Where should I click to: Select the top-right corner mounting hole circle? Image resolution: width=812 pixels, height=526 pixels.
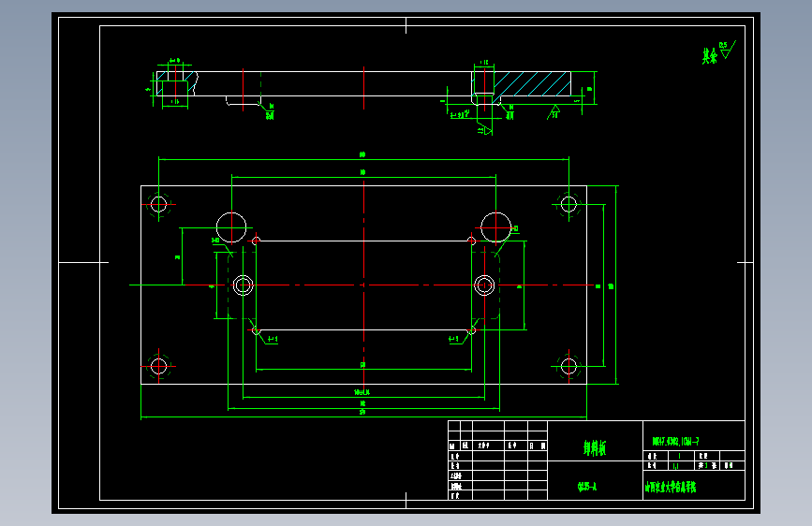tap(568, 204)
